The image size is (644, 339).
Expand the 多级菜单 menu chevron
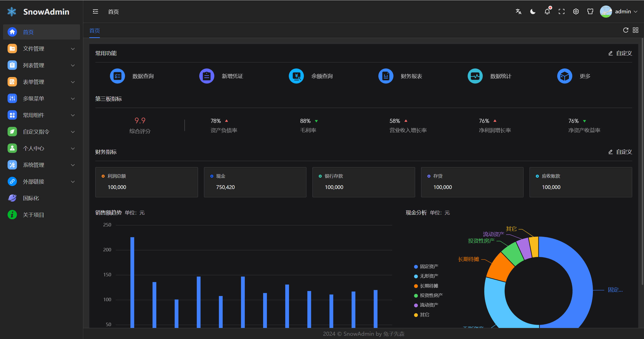(x=73, y=99)
